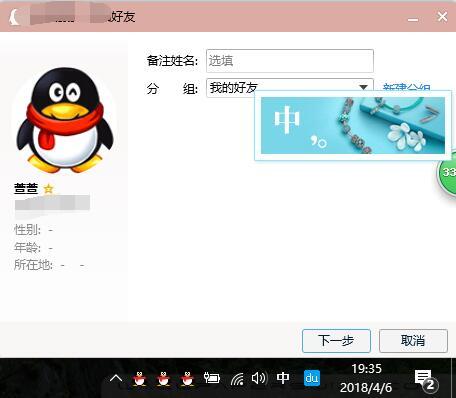Screen dimensions: 456x398
Task: Open the 分组 dropdown showing 我的好友
Action: tap(290, 88)
